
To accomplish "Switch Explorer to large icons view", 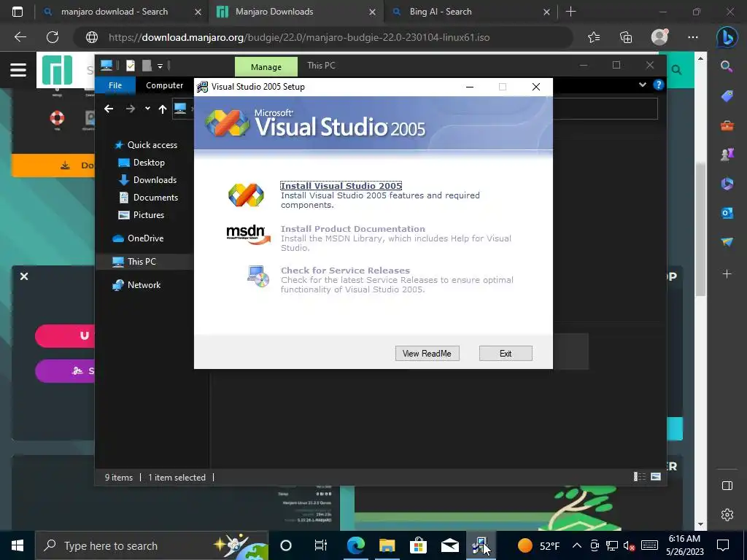I will [656, 477].
